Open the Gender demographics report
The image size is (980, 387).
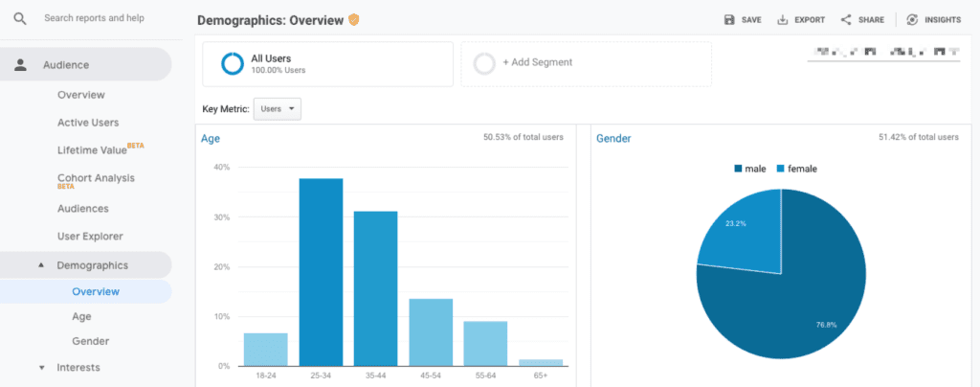[91, 341]
